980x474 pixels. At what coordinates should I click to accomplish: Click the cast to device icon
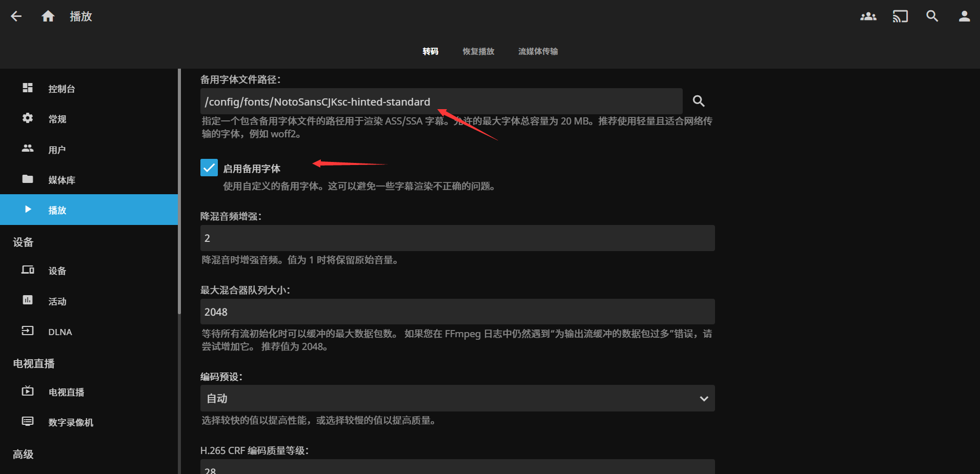click(x=900, y=16)
